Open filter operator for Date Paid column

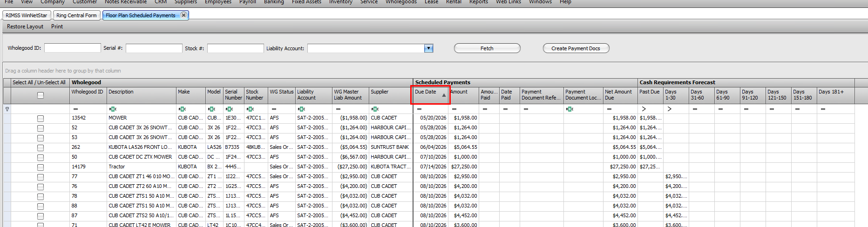click(505, 109)
